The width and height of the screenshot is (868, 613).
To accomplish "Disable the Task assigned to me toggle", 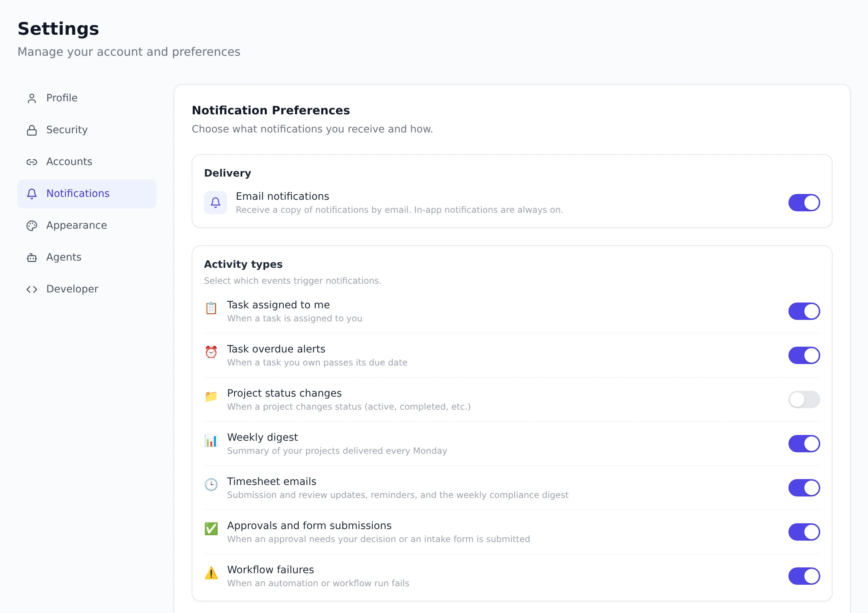I will point(804,311).
